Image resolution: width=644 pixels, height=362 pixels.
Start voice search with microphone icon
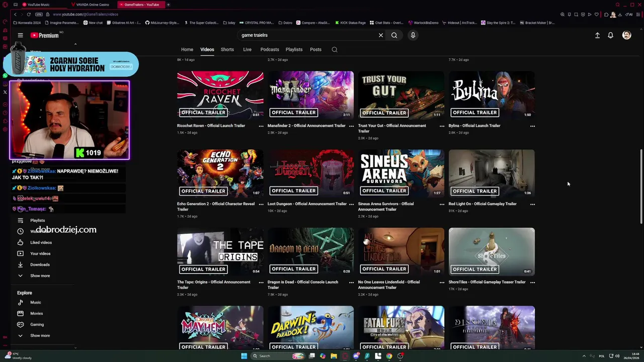coord(413,35)
